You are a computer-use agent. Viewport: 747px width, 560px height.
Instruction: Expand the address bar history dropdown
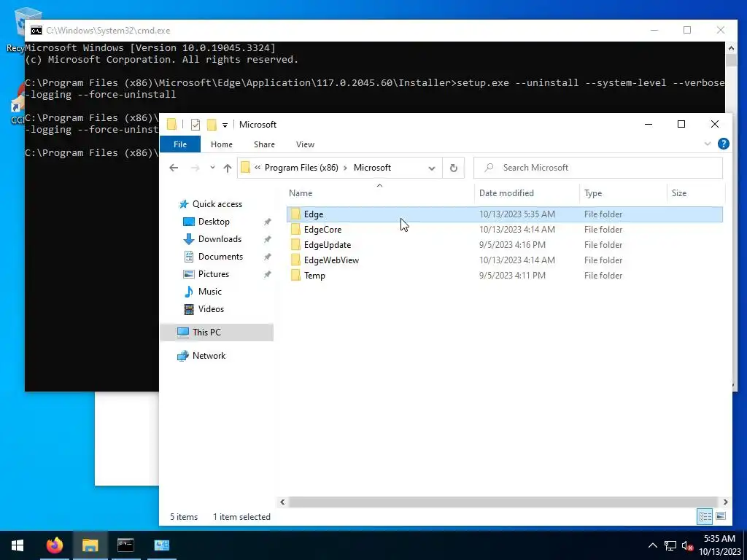coord(432,168)
